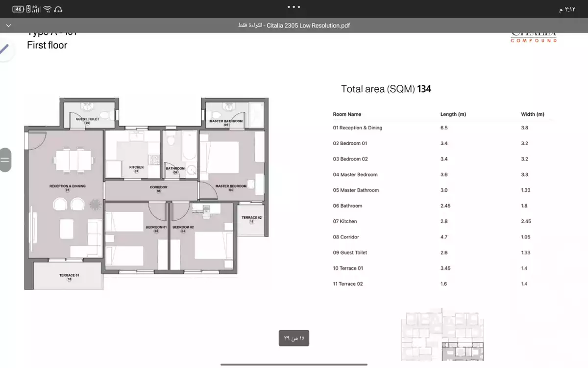Tap the hamburger side panel handle
Viewport: 588px width, 368px height.
click(5, 159)
